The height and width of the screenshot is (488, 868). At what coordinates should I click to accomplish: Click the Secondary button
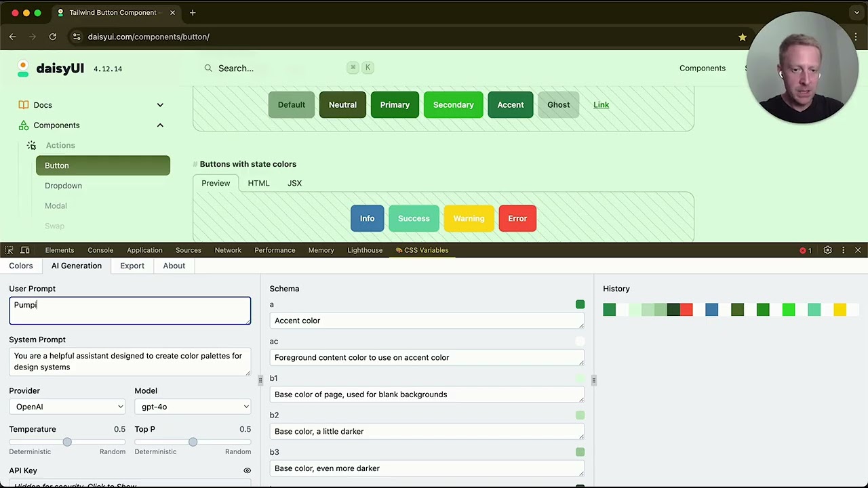(453, 105)
